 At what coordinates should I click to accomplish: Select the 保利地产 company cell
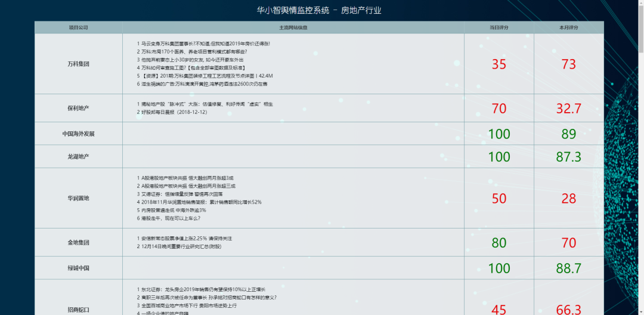[x=79, y=109]
